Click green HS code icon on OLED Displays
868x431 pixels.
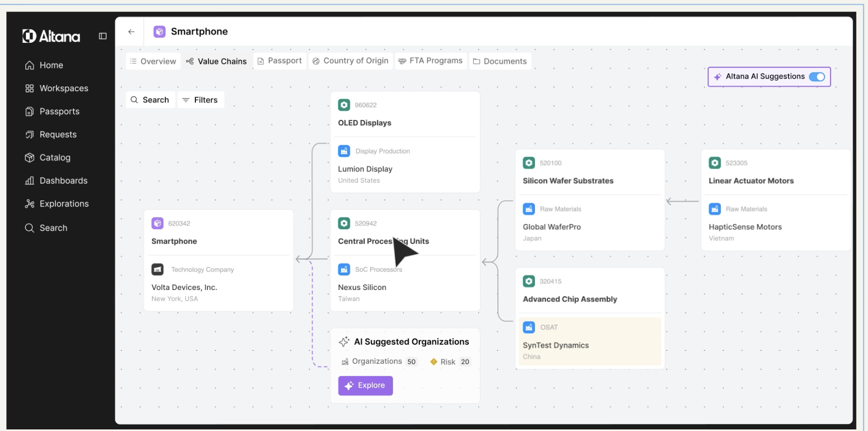click(344, 105)
